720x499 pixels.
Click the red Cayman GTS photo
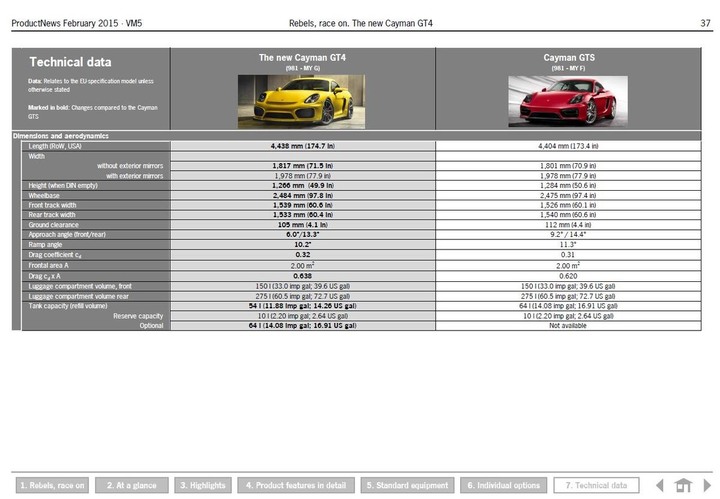click(x=568, y=101)
